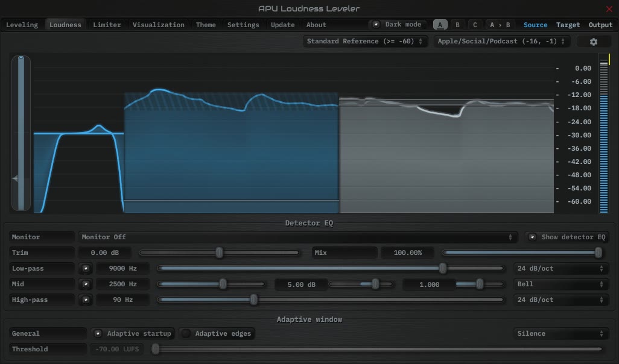Disable the High-pass filter checkbox
The height and width of the screenshot is (364, 619).
[86, 300]
